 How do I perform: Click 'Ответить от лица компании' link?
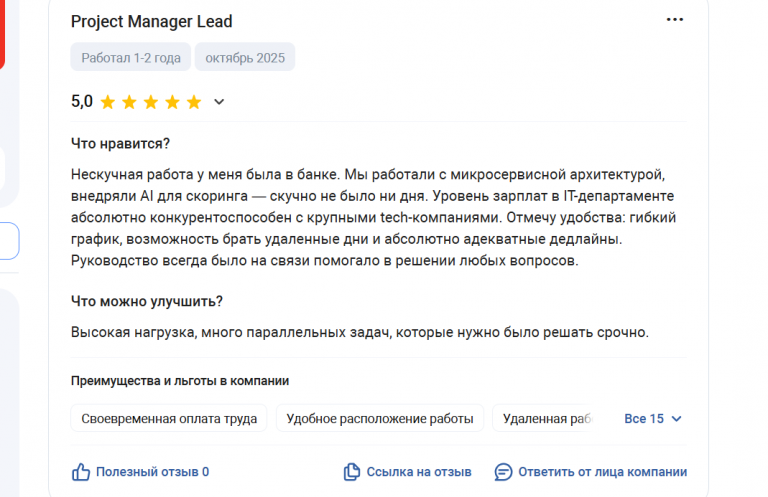point(602,472)
